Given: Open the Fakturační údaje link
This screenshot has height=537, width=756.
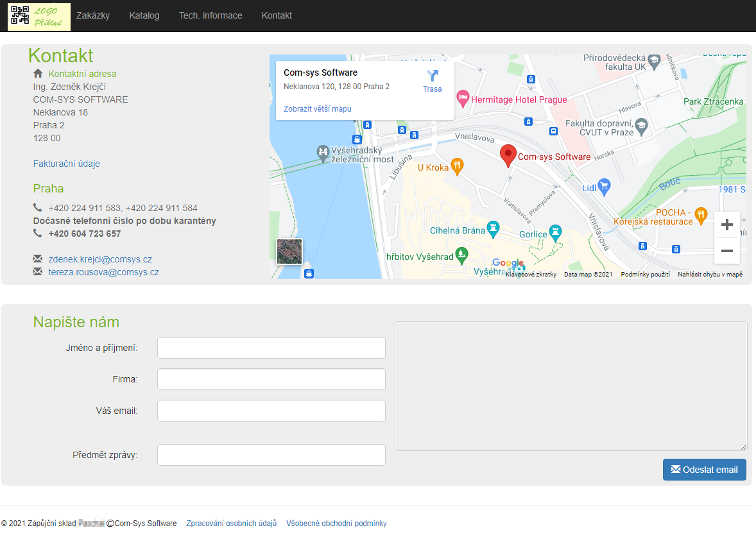Looking at the screenshot, I should 67,164.
